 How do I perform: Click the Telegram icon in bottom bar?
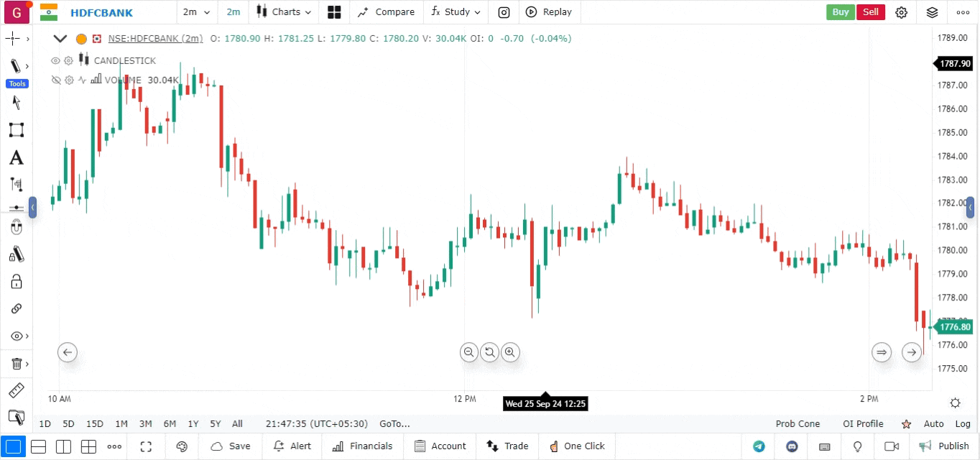pos(759,446)
